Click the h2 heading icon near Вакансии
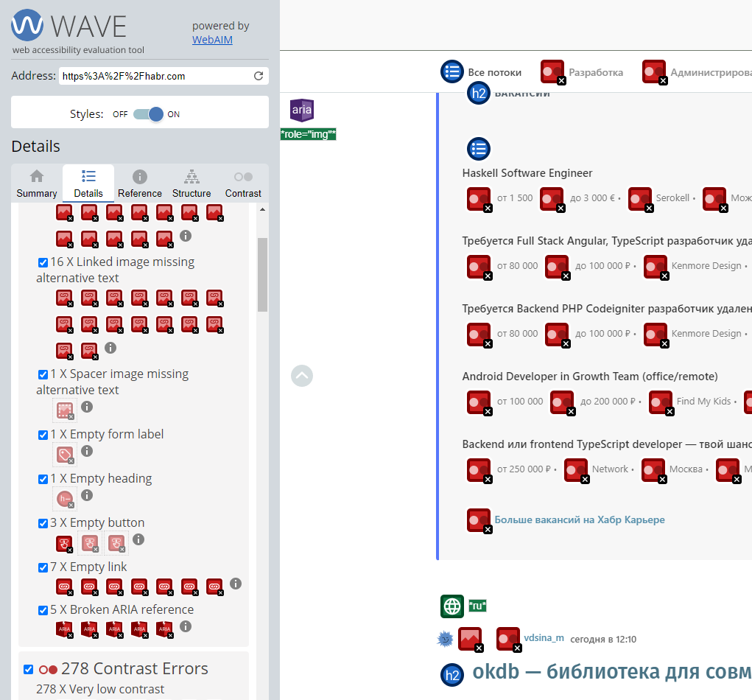The image size is (752, 700). coord(479,93)
